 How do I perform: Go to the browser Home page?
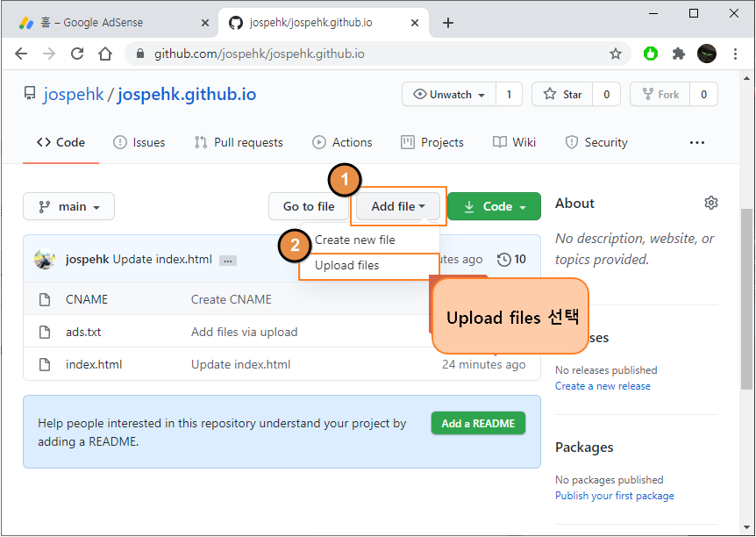pyautogui.click(x=105, y=54)
